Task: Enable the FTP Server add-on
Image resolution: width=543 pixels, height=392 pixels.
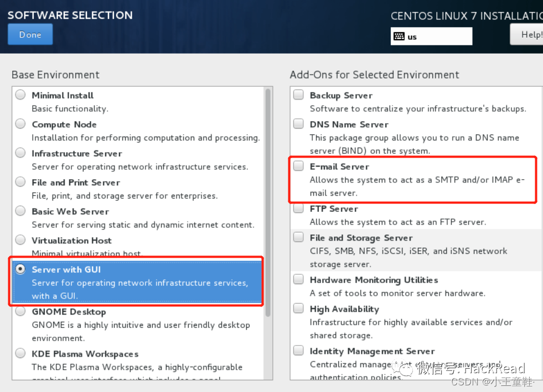Action: tap(298, 208)
